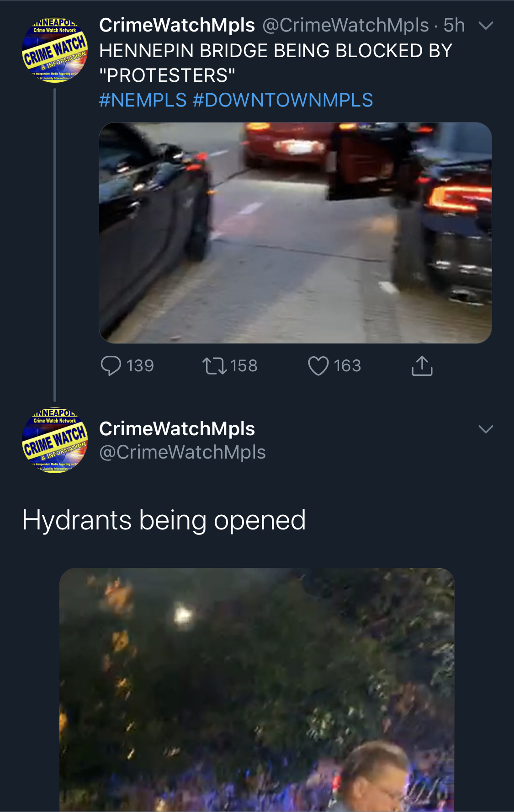Tap the reply speech bubble icon

click(x=111, y=366)
